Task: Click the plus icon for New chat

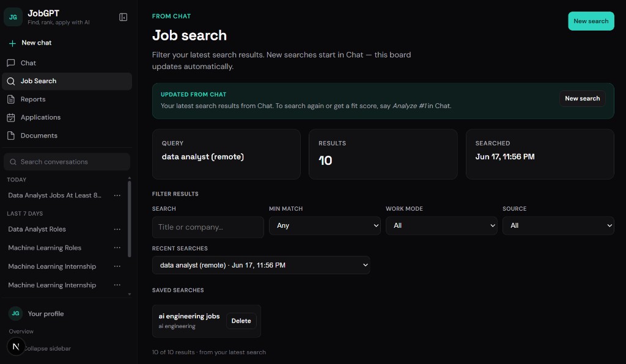Action: [12, 43]
